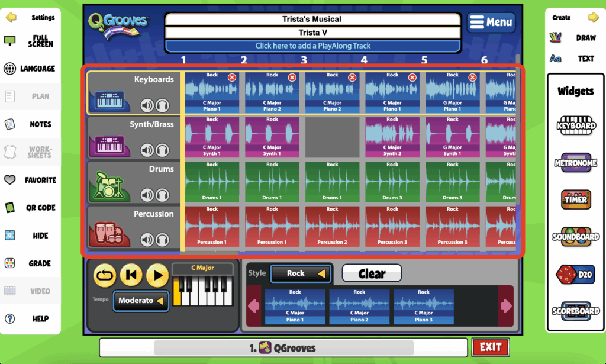Open the Moderato tempo dropdown
The image size is (606, 364).
141,301
